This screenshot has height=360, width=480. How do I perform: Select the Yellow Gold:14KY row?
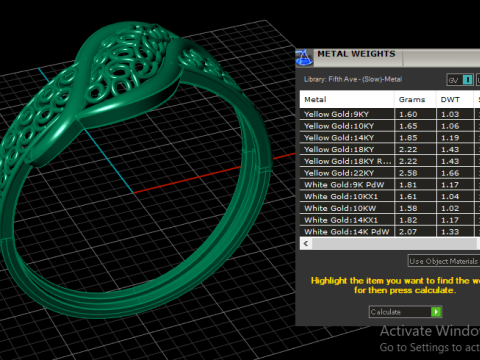tap(390, 138)
